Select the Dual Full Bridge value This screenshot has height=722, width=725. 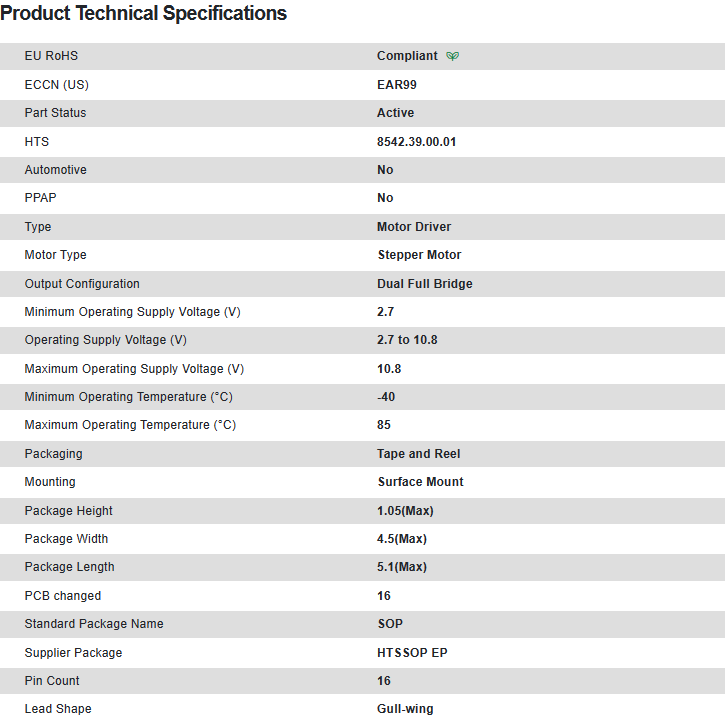tap(424, 284)
